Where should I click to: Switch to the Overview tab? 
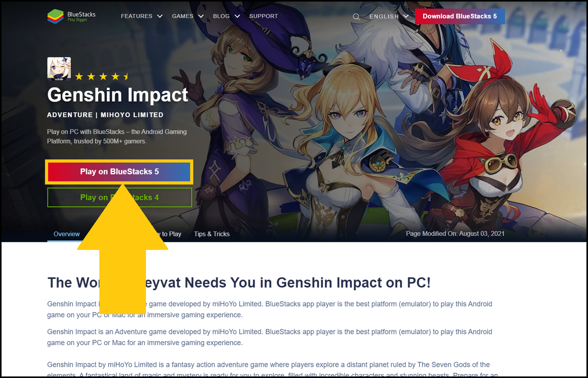(67, 234)
